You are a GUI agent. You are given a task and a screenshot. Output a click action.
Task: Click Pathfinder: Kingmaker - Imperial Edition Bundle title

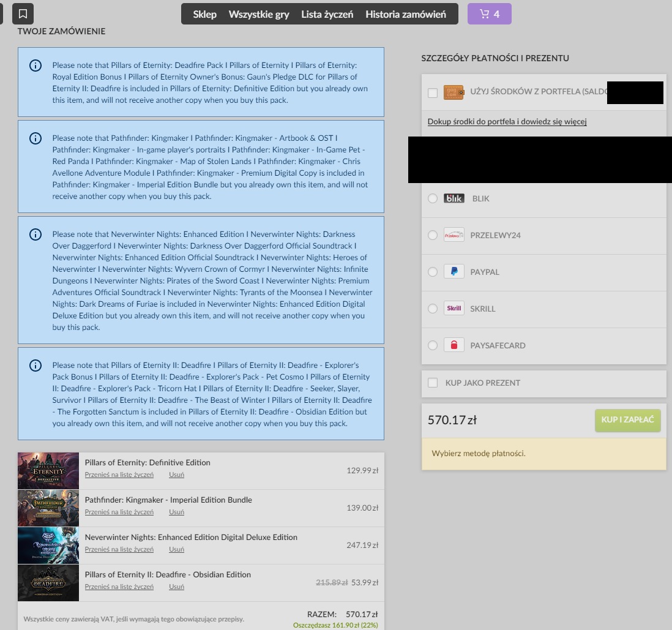[x=168, y=500]
